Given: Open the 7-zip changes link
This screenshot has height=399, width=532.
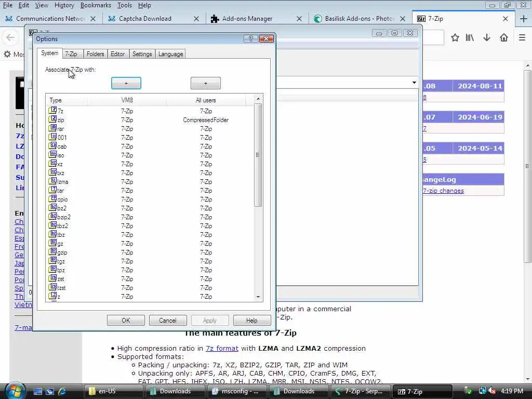Looking at the screenshot, I should (444, 191).
